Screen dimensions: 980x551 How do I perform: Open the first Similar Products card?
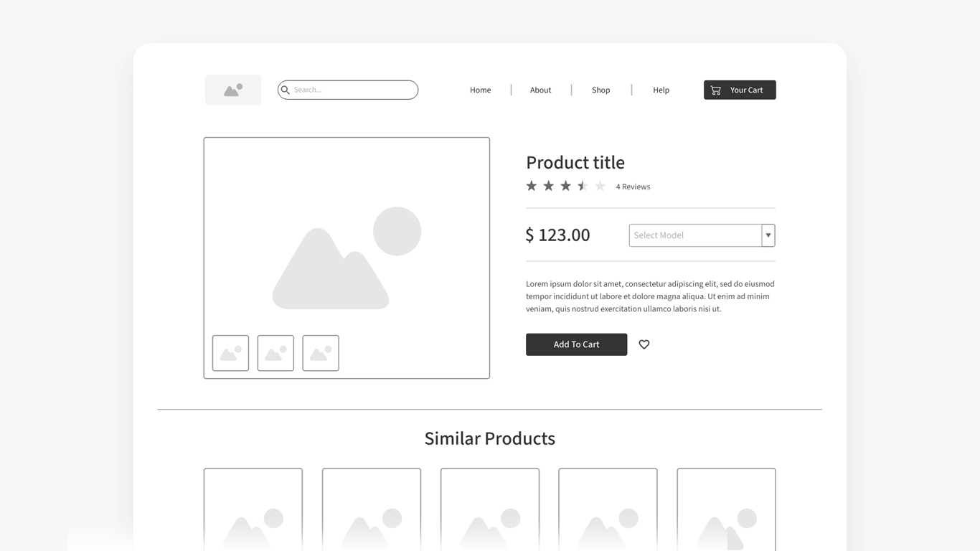click(x=253, y=509)
